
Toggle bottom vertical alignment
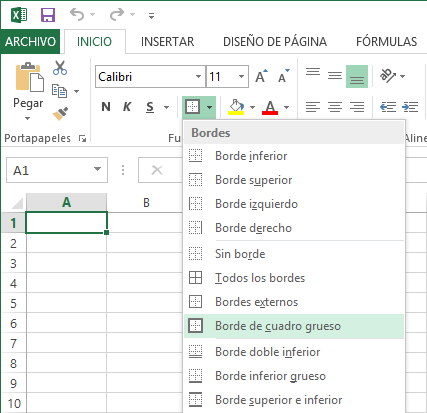tap(357, 76)
